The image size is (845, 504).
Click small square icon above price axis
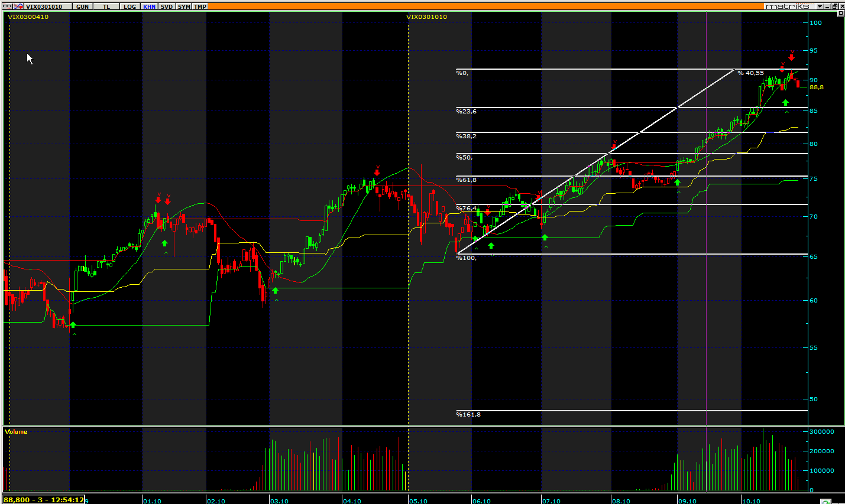[840, 13]
